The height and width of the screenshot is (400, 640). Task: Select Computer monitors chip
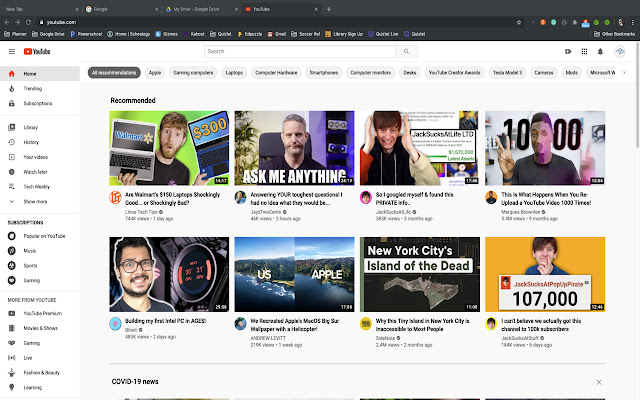coord(371,73)
